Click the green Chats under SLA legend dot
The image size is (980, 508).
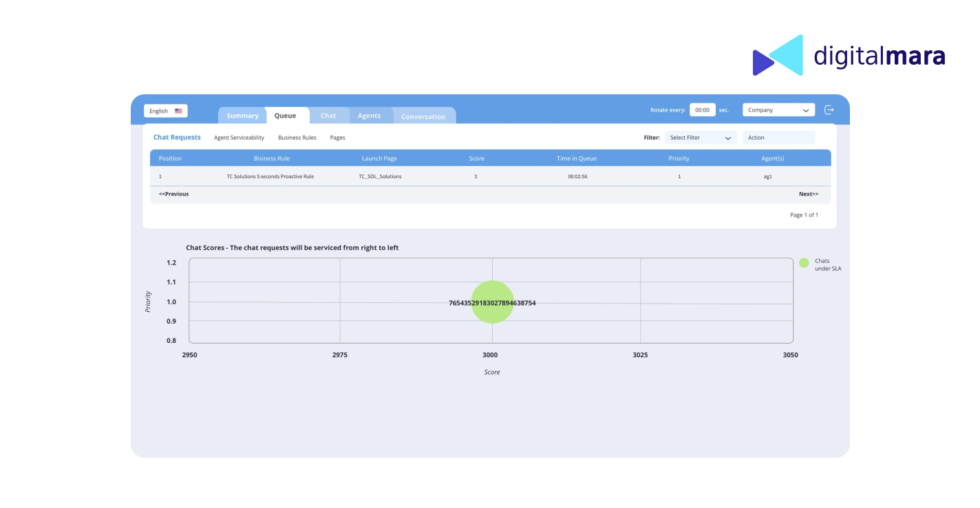click(x=804, y=262)
